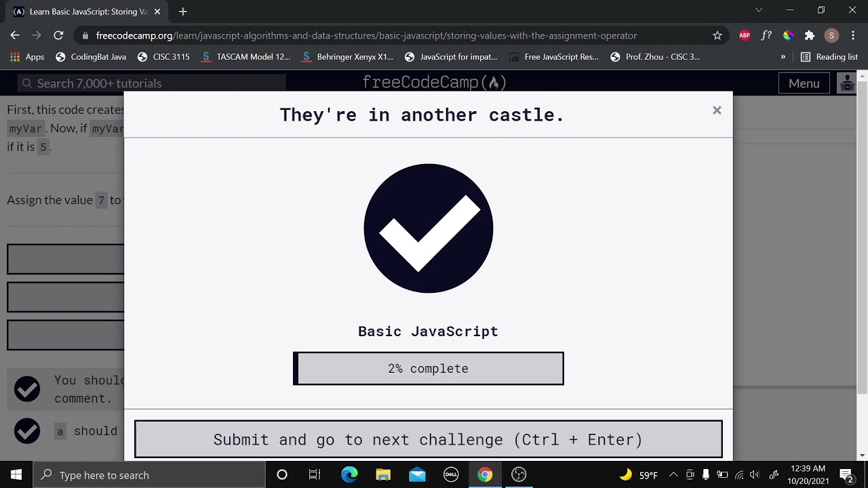Click the microphone tray icon
The width and height of the screenshot is (868, 488).
pos(706,474)
